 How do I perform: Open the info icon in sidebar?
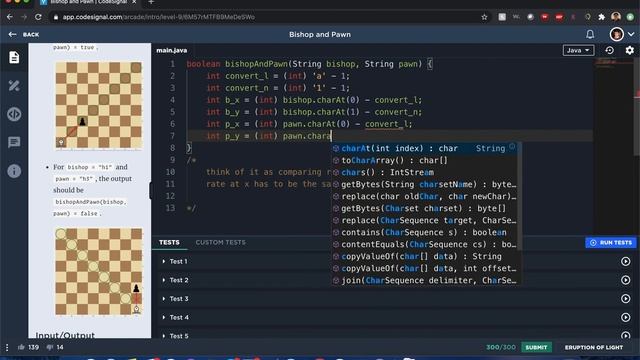coord(14,171)
